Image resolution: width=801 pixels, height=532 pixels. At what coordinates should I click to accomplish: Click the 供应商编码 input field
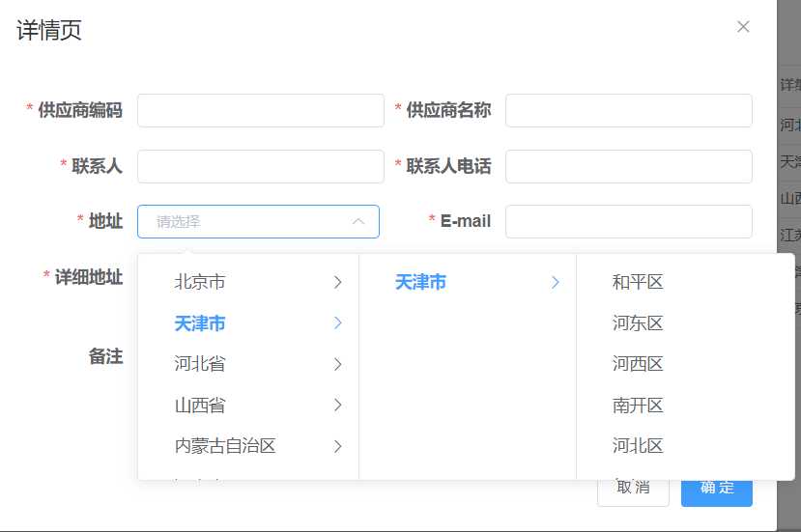pos(261,110)
